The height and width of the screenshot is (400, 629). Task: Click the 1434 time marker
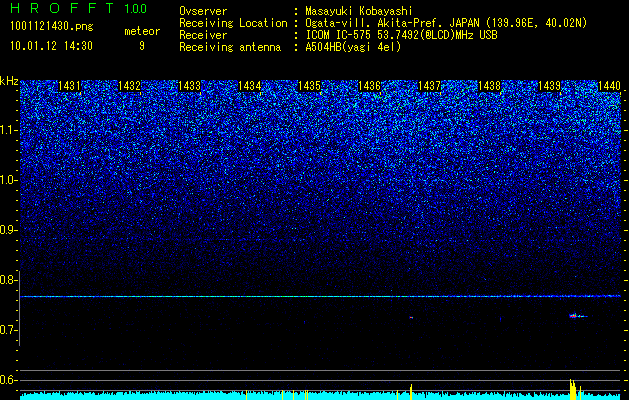(x=250, y=86)
